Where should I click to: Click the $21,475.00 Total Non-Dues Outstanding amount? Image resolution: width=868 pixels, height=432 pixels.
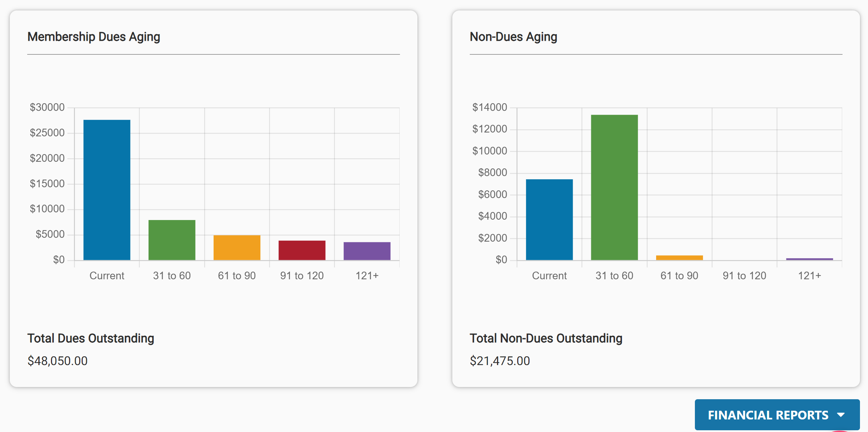coord(500,361)
